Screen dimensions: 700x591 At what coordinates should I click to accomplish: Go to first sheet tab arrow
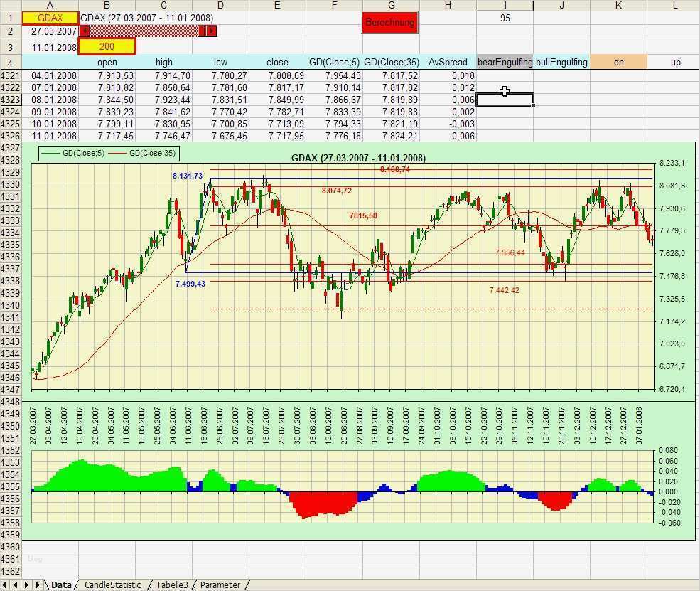click(x=4, y=585)
